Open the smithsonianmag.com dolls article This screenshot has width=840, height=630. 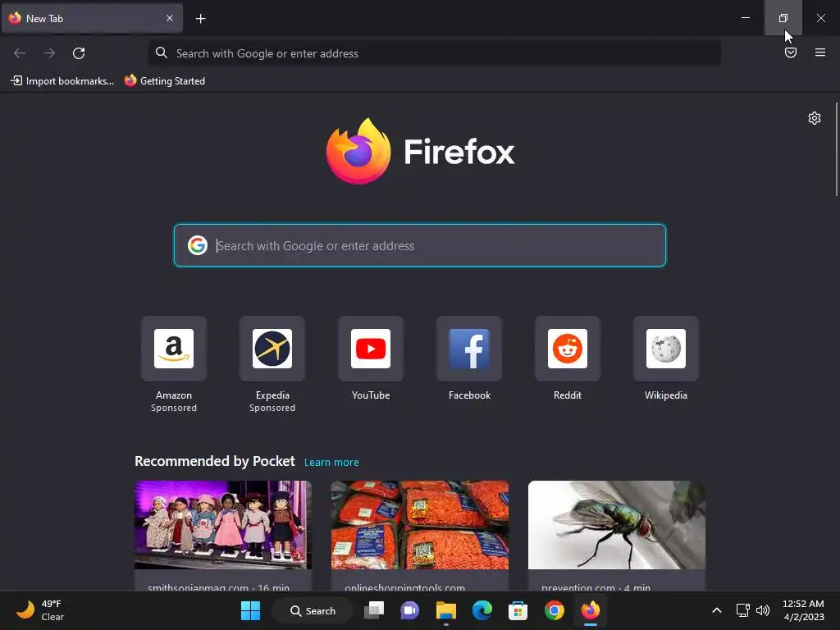pyautogui.click(x=223, y=536)
